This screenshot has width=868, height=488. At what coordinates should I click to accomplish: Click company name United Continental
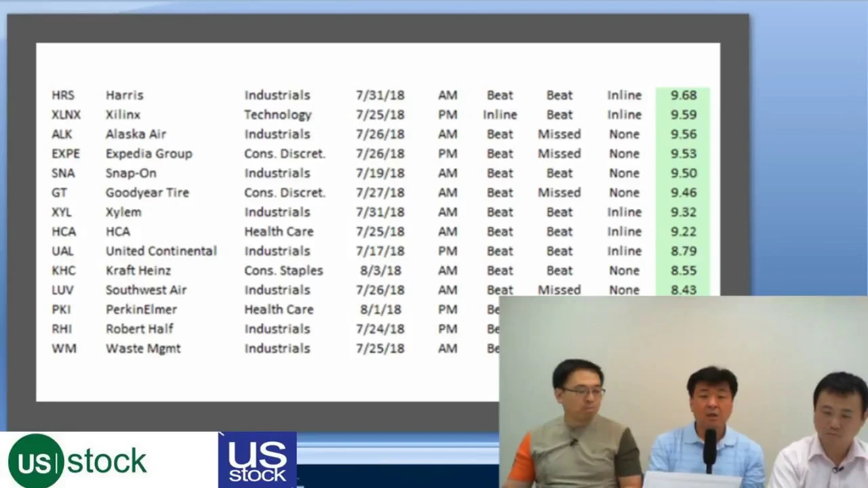point(161,251)
